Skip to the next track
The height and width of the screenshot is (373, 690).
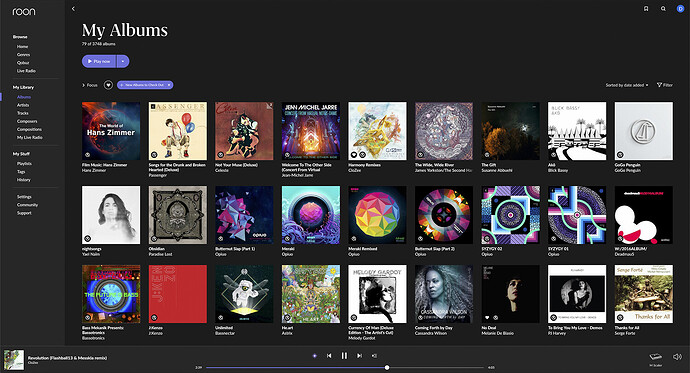[360, 356]
